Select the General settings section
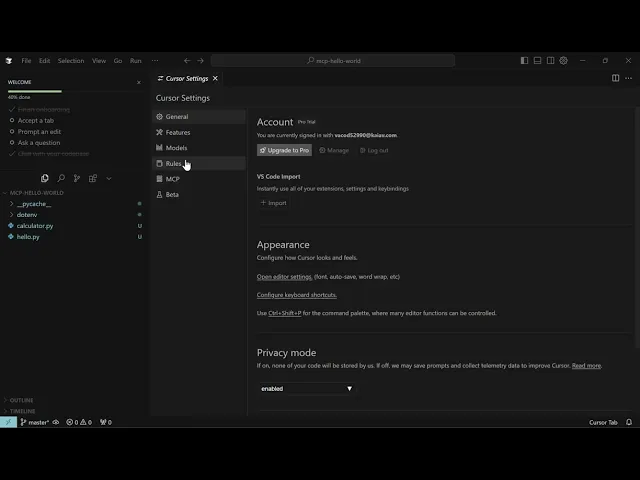 pos(199,117)
